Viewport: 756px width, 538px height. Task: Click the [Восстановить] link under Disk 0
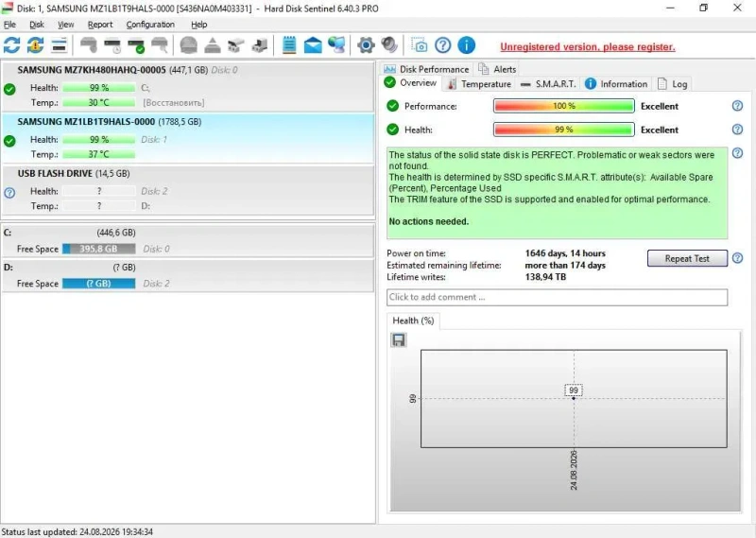[x=174, y=103]
